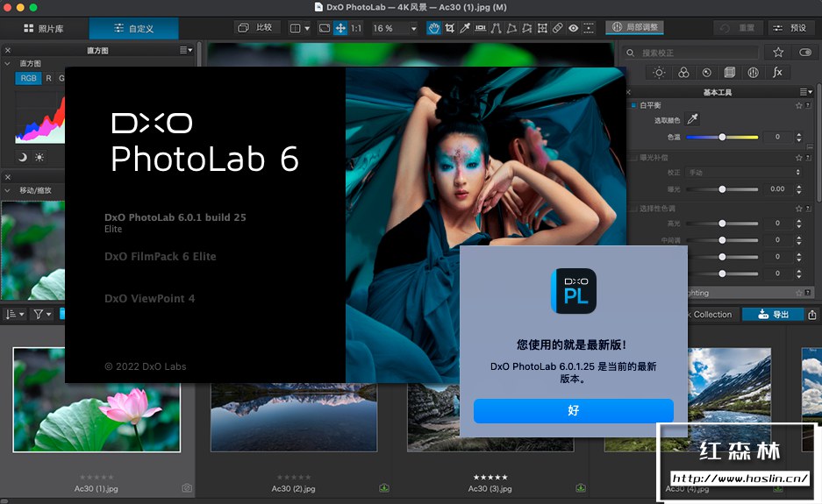Click the 选取颜色 eyedropper button

pos(692,120)
